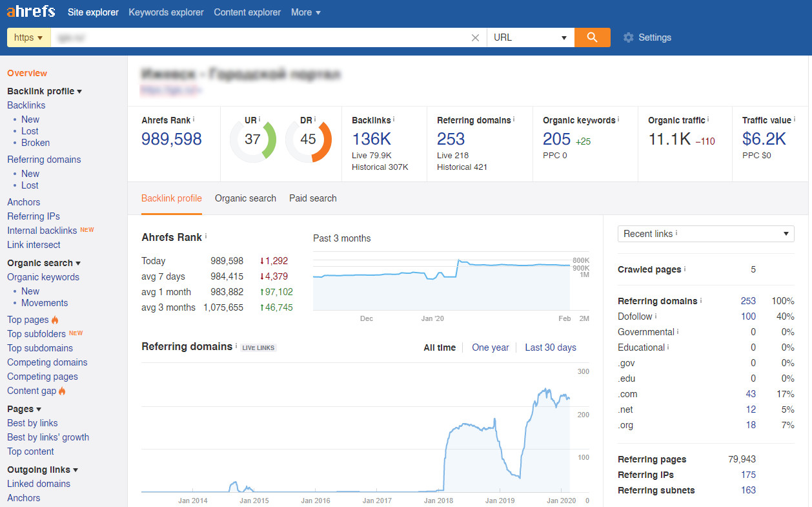Select the All time range option
The image size is (812, 507).
point(439,347)
